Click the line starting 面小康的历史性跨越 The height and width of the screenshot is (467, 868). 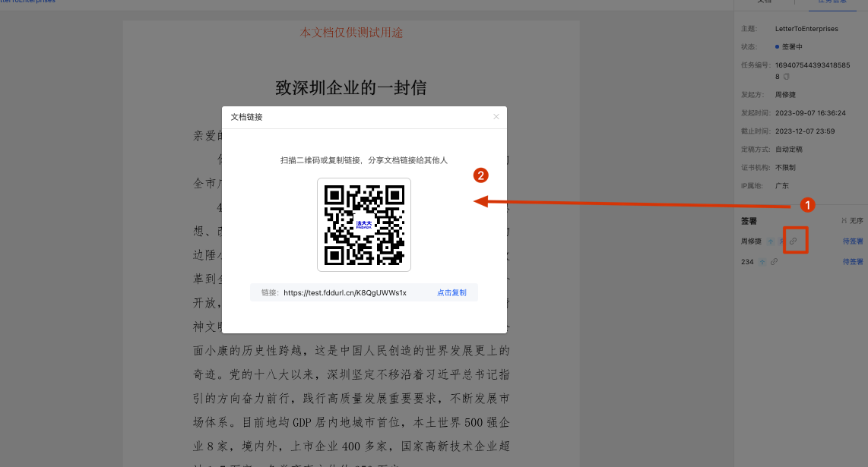click(351, 351)
